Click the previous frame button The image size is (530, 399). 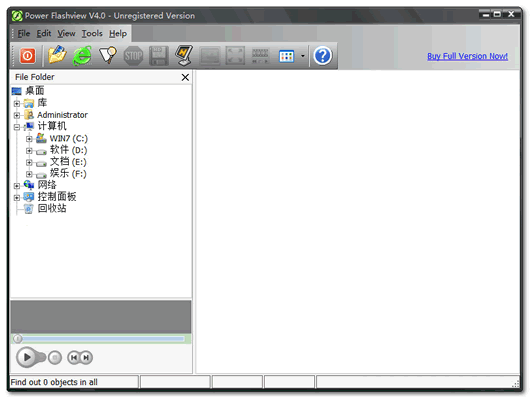(74, 357)
